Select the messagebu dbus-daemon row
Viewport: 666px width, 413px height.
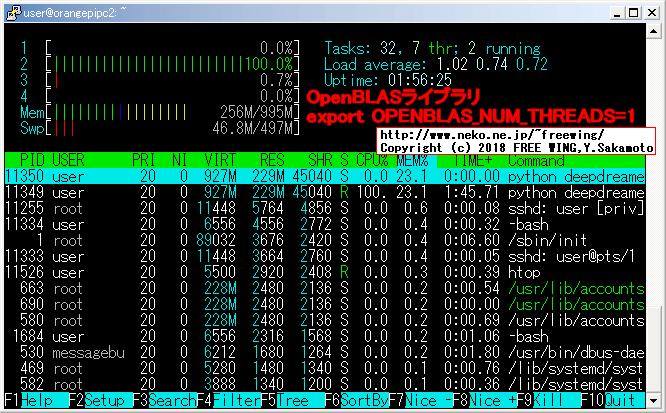click(325, 352)
